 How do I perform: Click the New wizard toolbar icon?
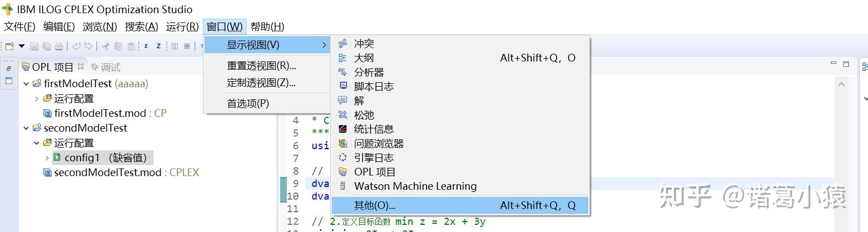pos(9,47)
